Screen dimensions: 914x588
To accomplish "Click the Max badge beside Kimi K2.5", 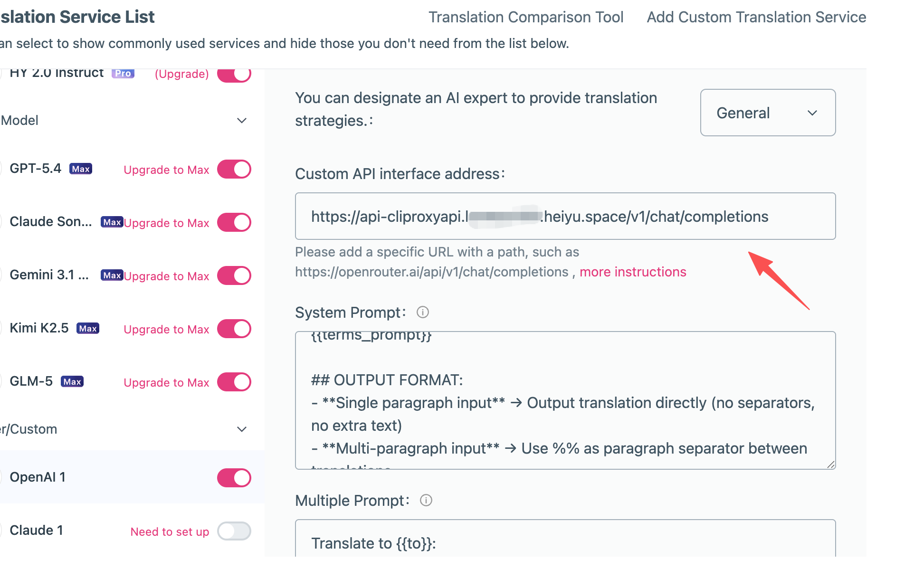I will pos(88,329).
